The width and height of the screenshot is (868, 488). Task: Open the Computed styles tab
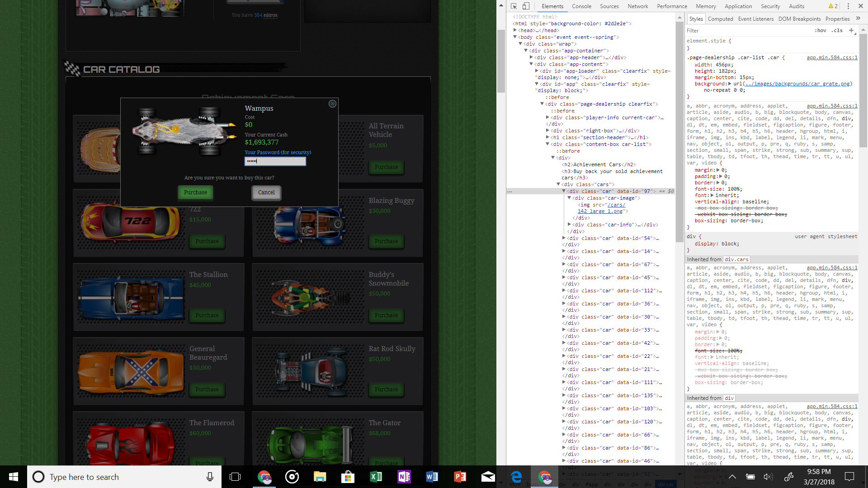tap(720, 19)
